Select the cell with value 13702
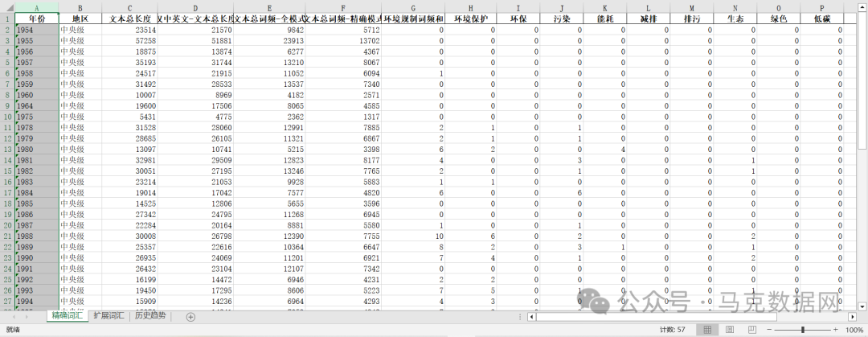 point(343,40)
